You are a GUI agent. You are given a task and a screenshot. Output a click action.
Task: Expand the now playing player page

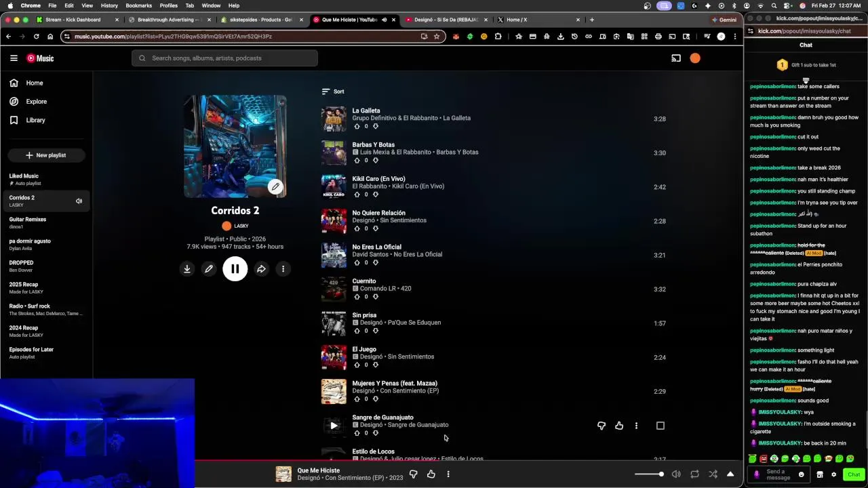coord(730,474)
